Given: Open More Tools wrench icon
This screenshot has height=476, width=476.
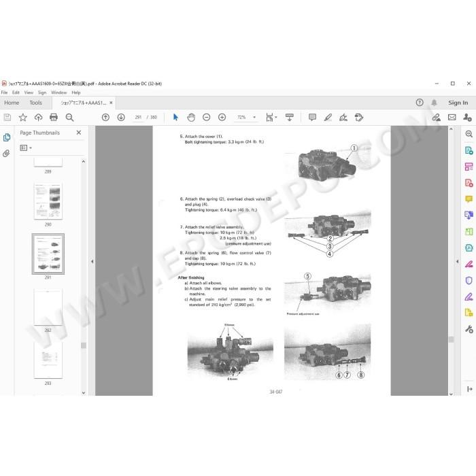Looking at the screenshot, I should coord(469,329).
